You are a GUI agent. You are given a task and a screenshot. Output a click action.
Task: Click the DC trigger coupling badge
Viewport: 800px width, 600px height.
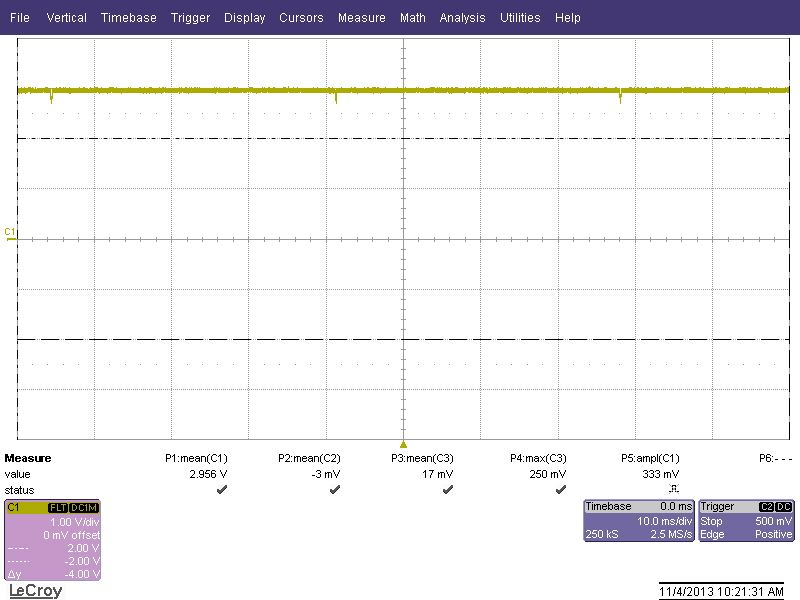tap(784, 507)
